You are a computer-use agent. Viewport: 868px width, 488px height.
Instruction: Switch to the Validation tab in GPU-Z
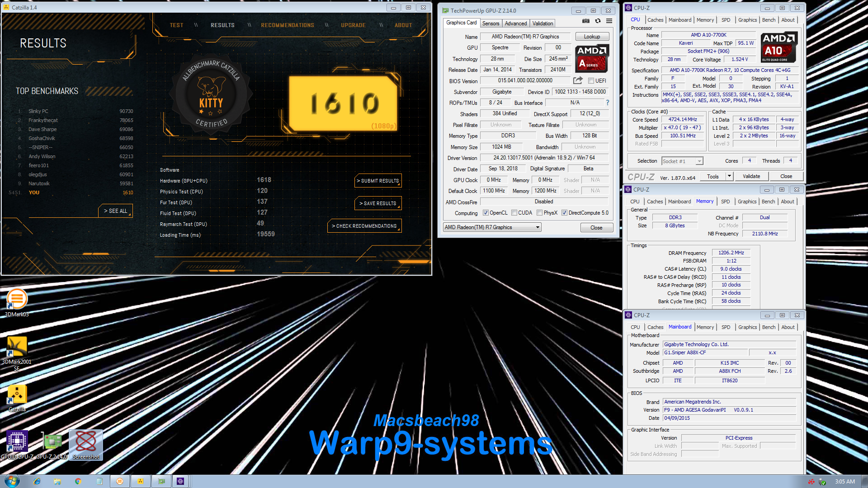(542, 23)
